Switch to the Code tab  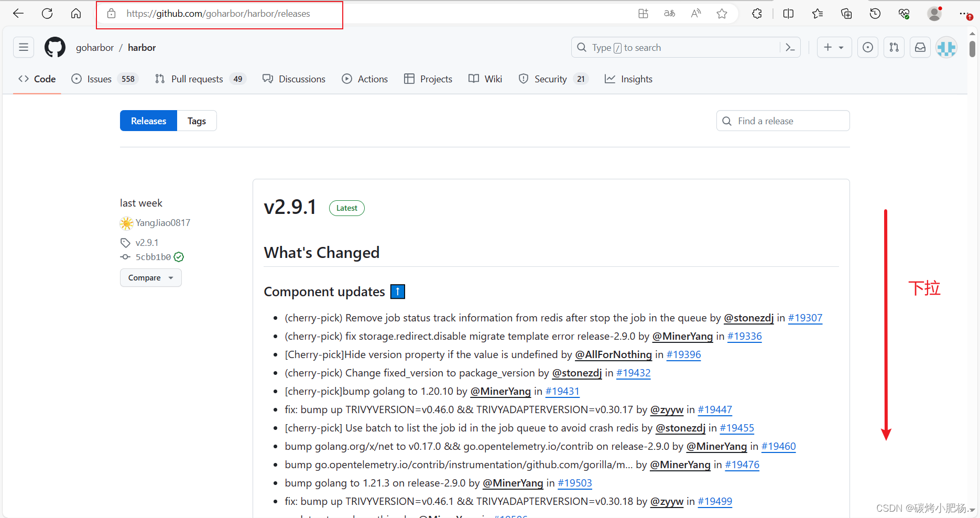(37, 79)
